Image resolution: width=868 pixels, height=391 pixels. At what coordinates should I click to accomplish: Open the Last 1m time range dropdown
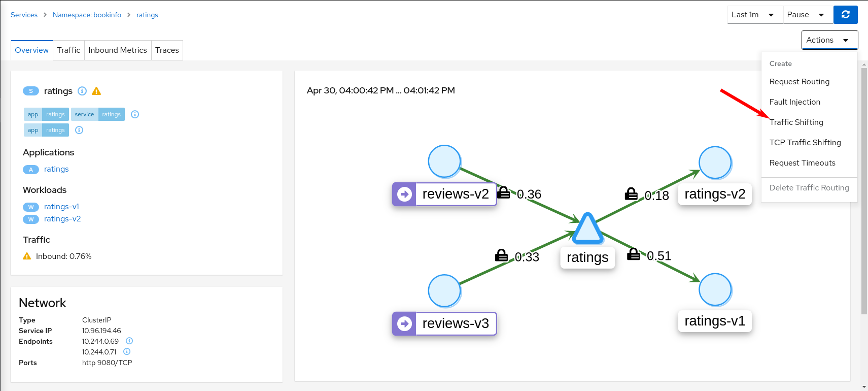(755, 15)
